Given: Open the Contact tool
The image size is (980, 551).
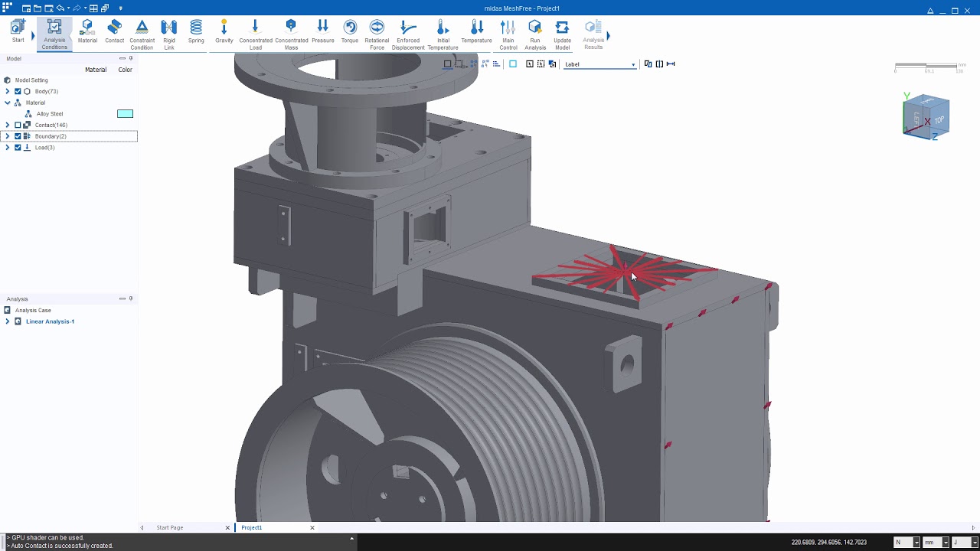Looking at the screenshot, I should [115, 31].
